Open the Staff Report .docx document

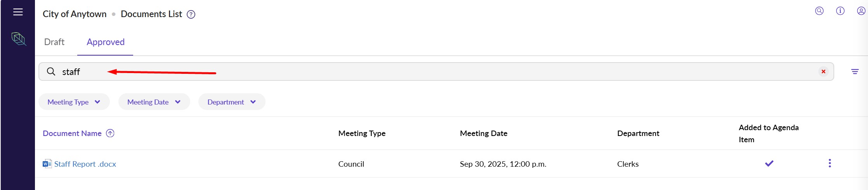click(x=85, y=164)
